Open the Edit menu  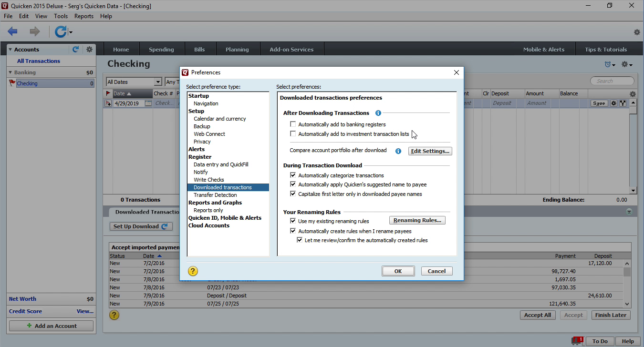[24, 16]
